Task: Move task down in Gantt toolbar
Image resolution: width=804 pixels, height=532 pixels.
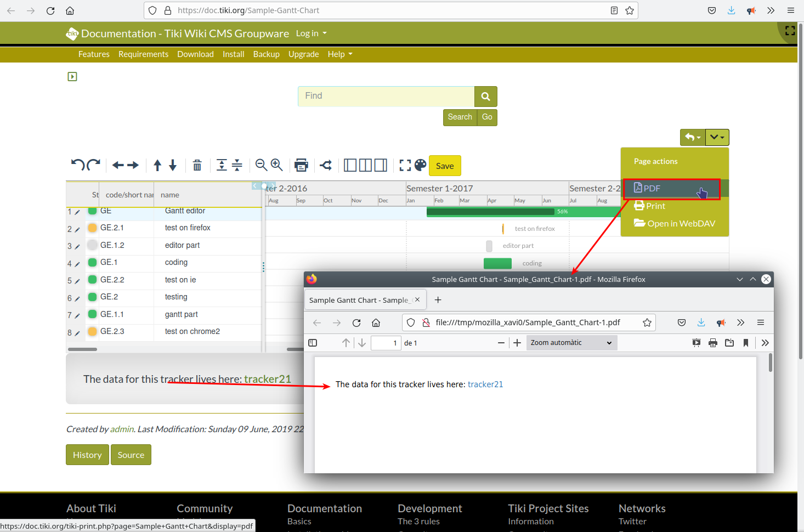Action: pos(173,165)
